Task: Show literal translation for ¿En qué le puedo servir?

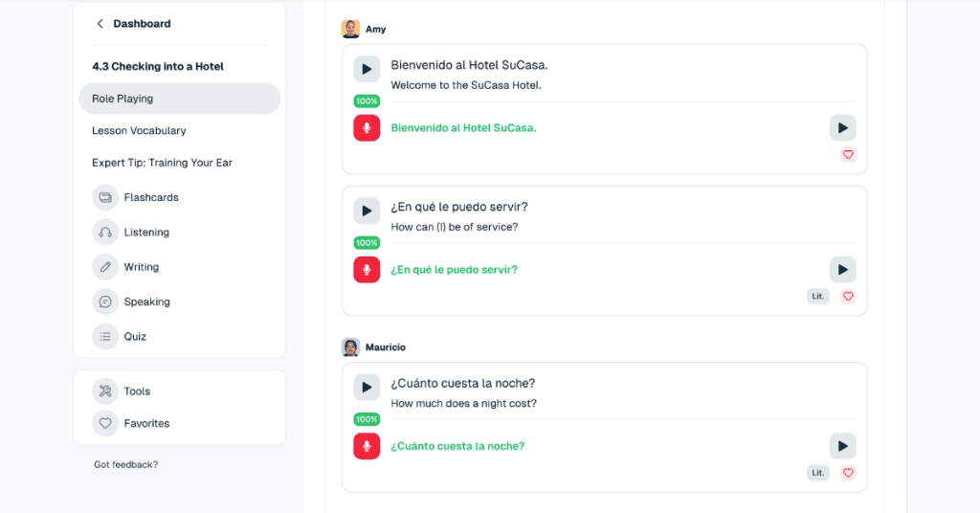Action: tap(818, 296)
